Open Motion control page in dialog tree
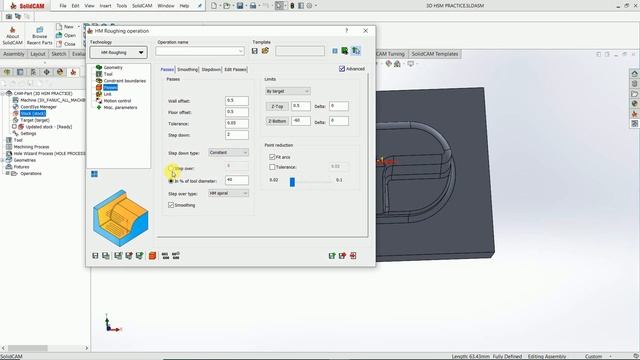640x360 pixels. pos(117,101)
